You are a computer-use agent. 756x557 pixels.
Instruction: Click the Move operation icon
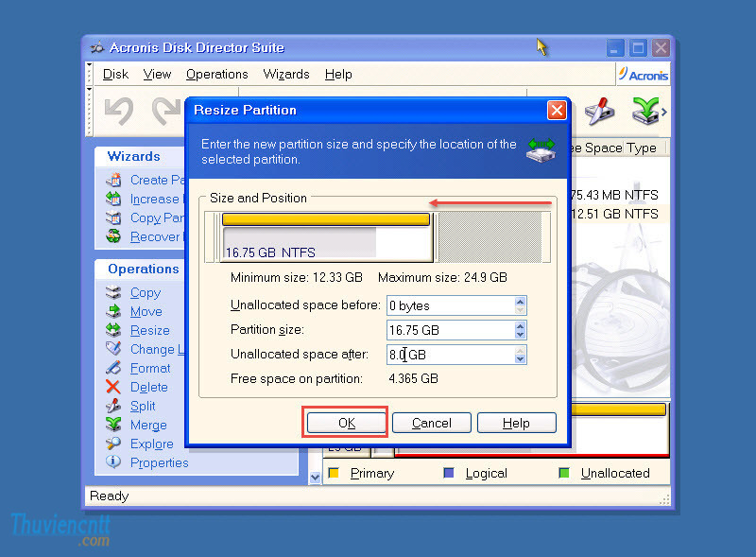pyautogui.click(x=113, y=311)
